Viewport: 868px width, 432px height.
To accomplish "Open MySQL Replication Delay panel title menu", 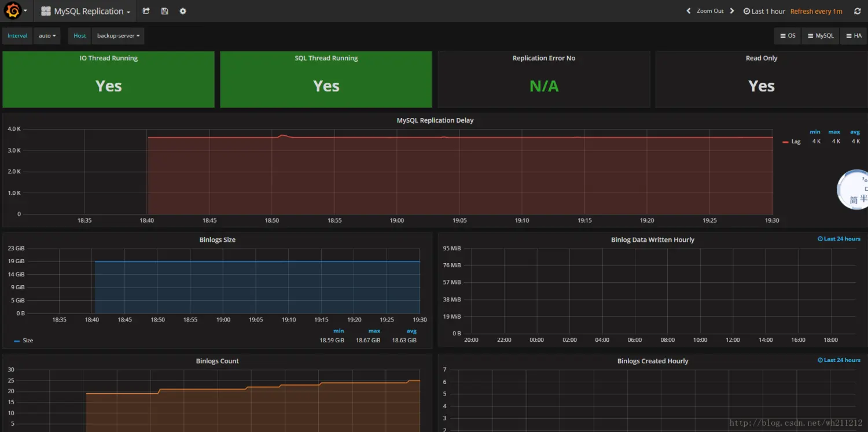I will click(x=435, y=120).
